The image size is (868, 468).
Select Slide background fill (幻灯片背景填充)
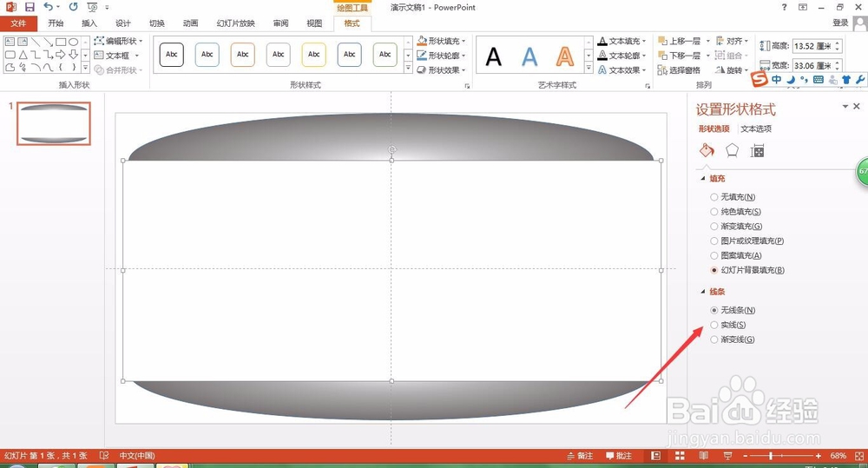click(747, 270)
